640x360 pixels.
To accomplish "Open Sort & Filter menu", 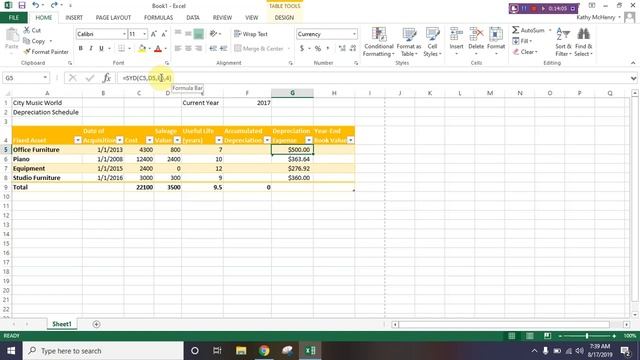I will (563, 42).
